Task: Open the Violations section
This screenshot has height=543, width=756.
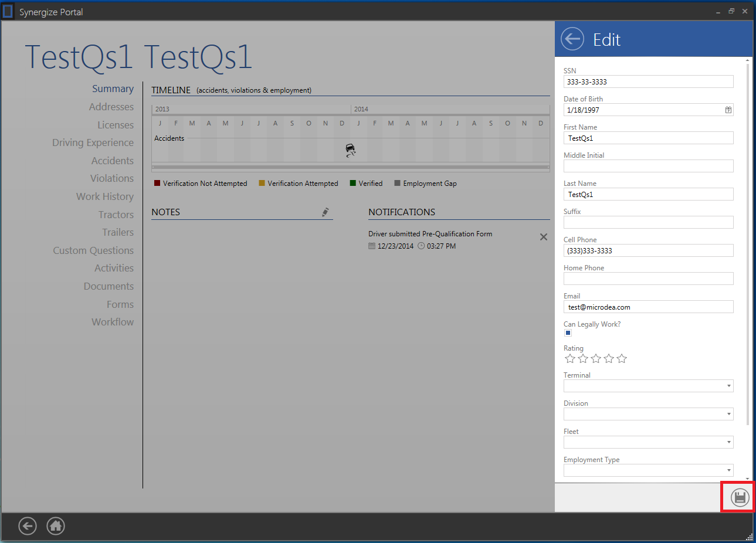Action: pos(112,178)
